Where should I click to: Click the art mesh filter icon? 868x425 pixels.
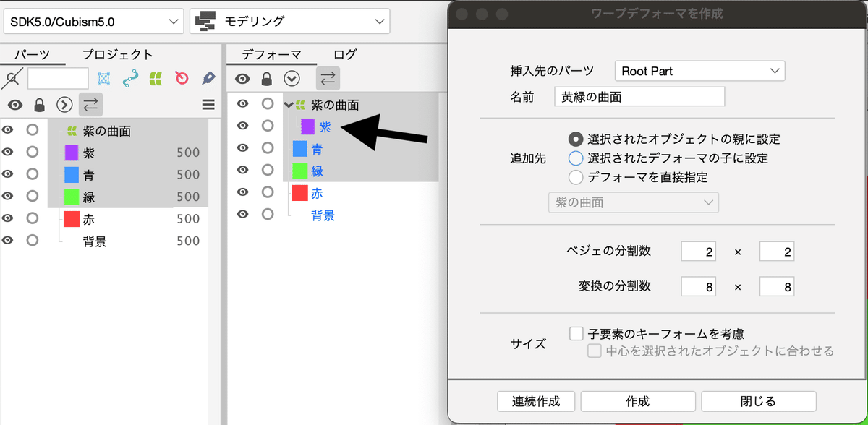[104, 78]
